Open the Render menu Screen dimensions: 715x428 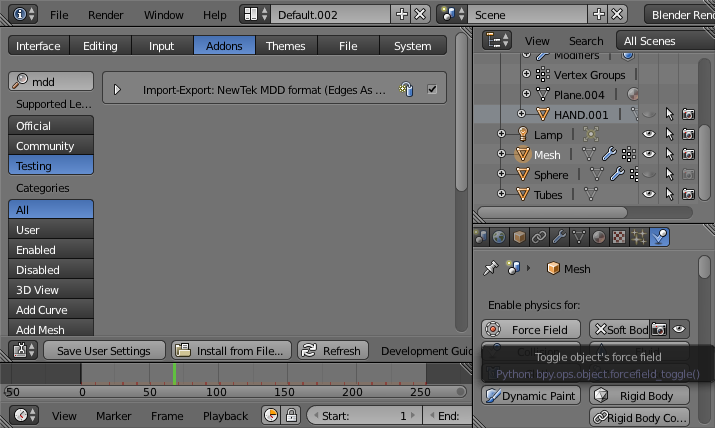pos(105,15)
